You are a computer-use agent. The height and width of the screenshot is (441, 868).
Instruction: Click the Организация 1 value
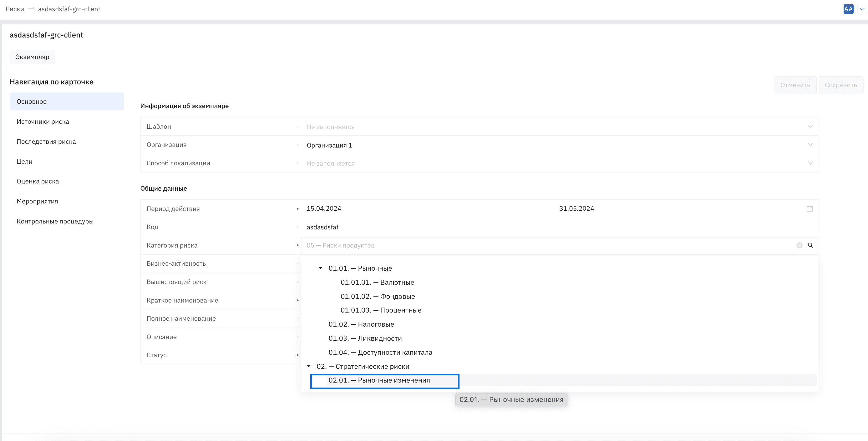pos(329,145)
